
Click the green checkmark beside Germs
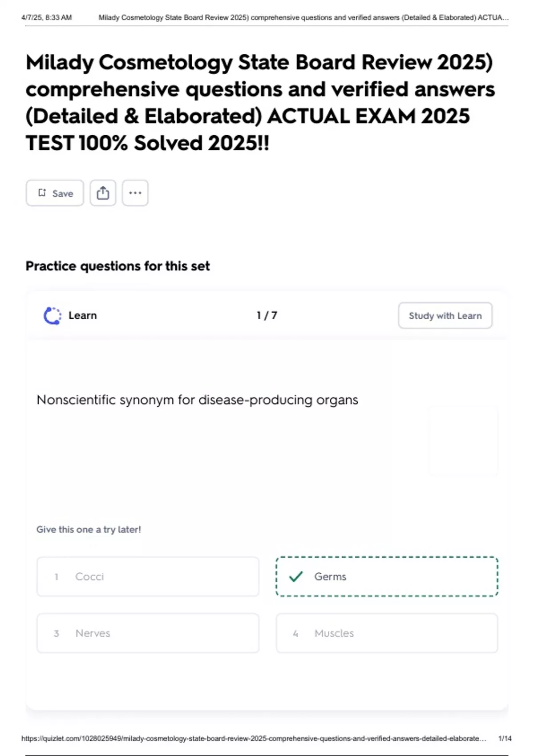(296, 577)
